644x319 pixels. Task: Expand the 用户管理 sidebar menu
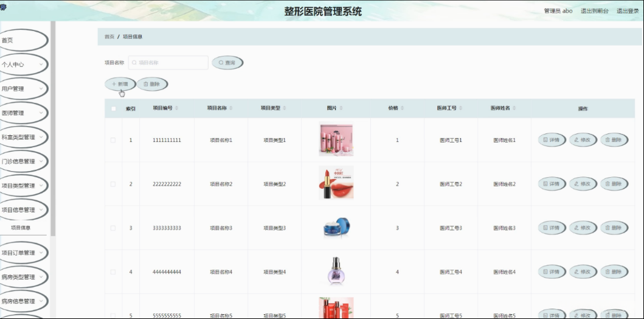coord(23,89)
